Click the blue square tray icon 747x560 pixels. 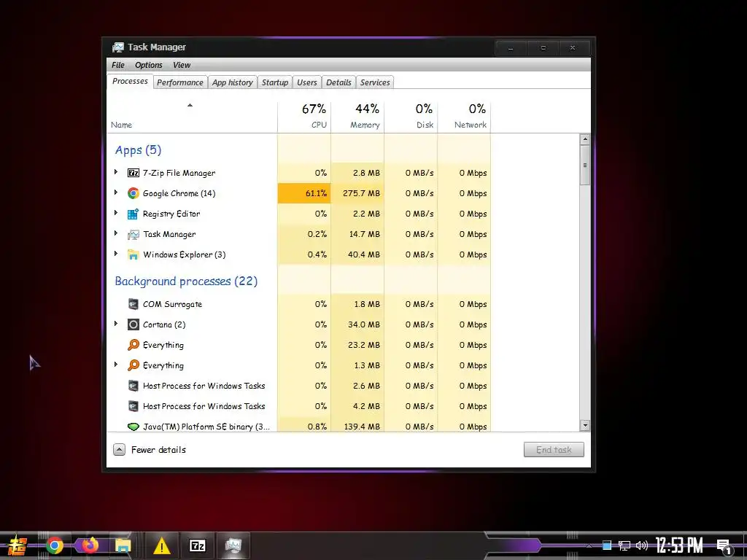tap(606, 545)
